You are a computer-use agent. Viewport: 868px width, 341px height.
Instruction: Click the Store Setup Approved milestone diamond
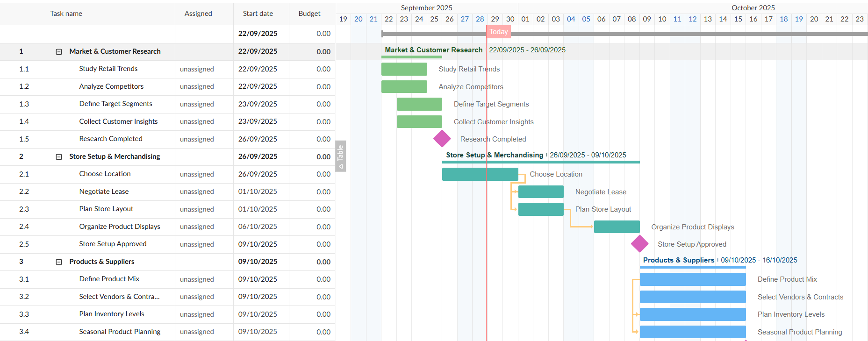[x=639, y=244]
